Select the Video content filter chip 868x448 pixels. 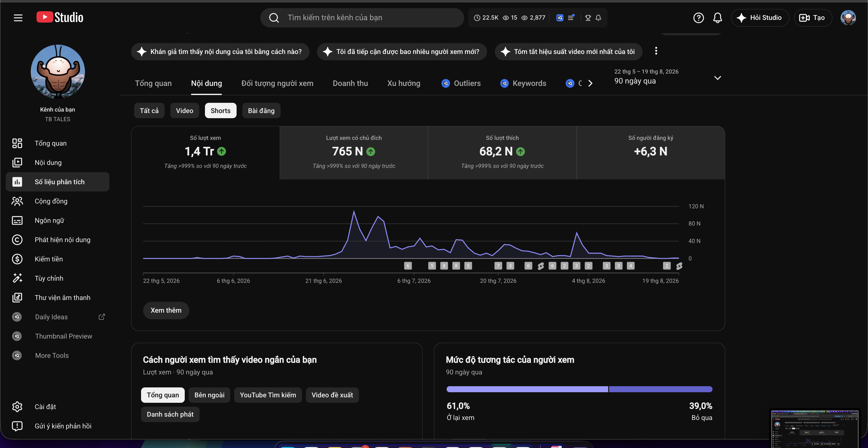[184, 111]
